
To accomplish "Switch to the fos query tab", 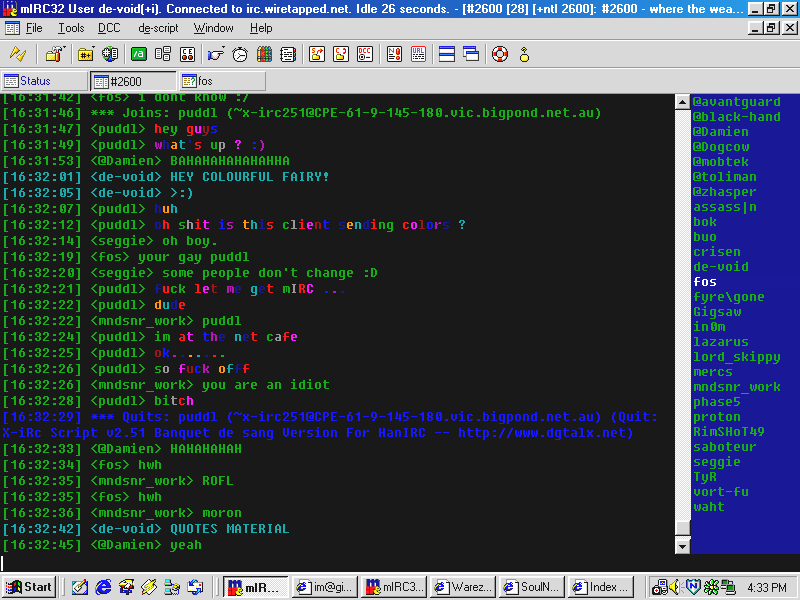I will [222, 81].
